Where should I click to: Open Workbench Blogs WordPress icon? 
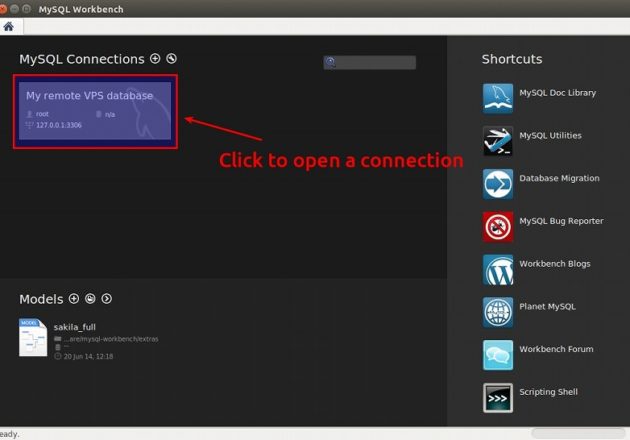click(498, 270)
